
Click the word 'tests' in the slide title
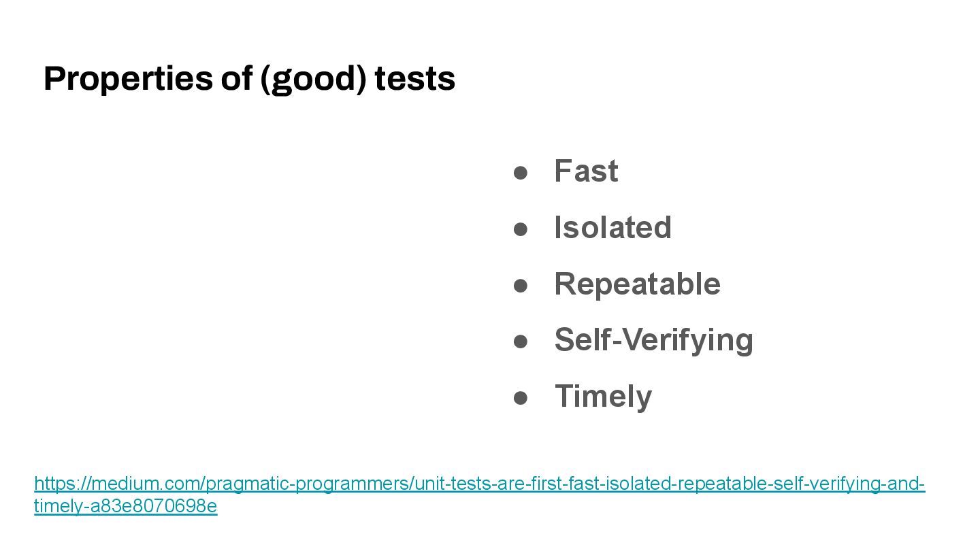coord(414,79)
